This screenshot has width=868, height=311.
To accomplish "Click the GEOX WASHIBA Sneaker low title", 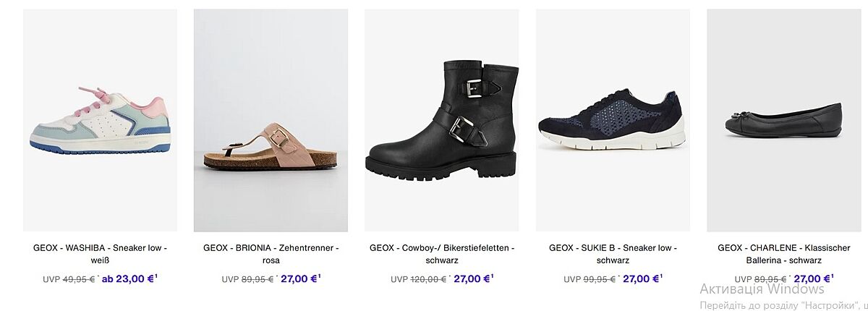I will coord(100,254).
